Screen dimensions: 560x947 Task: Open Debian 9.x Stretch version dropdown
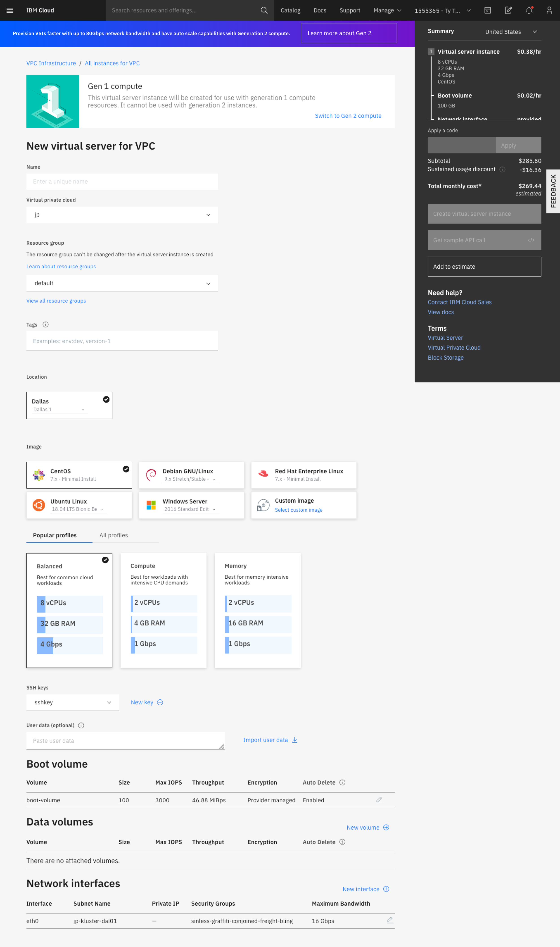pyautogui.click(x=191, y=479)
